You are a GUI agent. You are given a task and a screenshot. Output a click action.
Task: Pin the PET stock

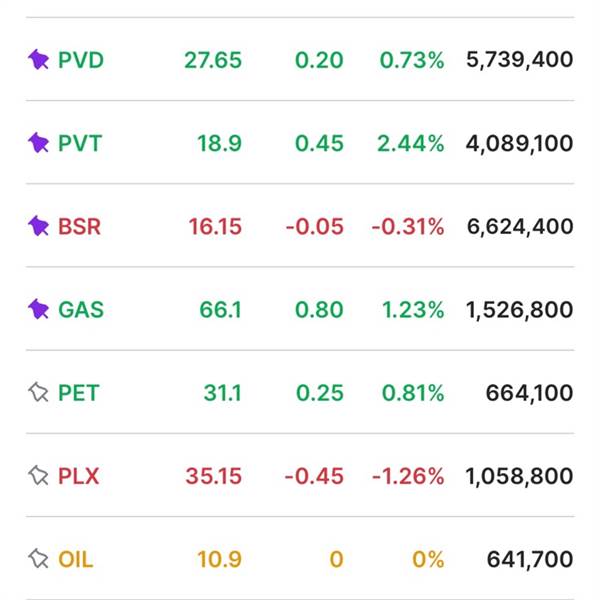click(38, 393)
